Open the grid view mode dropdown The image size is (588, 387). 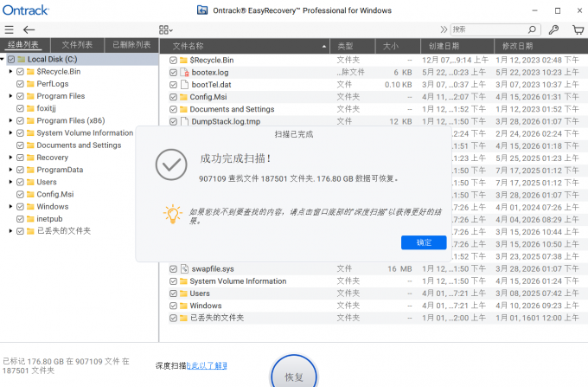pos(166,30)
